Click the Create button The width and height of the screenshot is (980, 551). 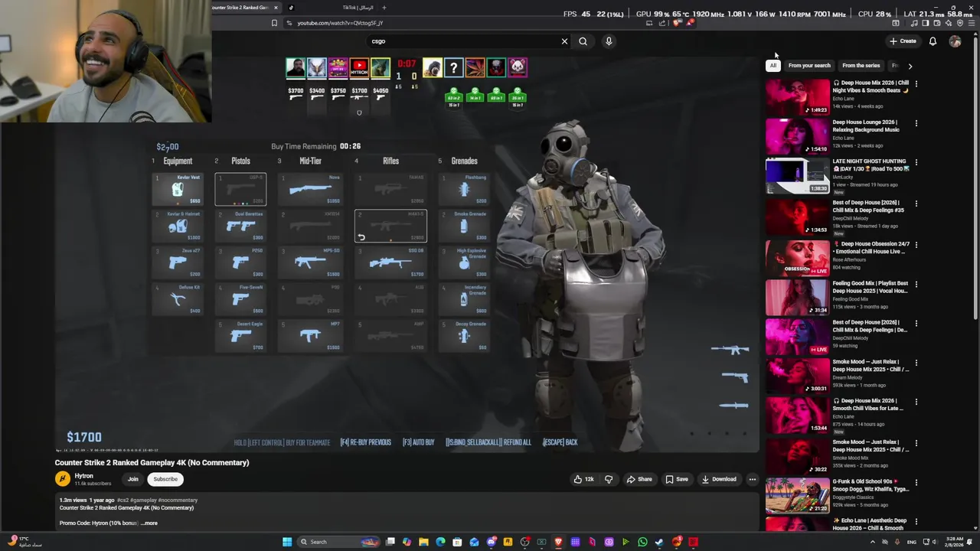point(903,41)
